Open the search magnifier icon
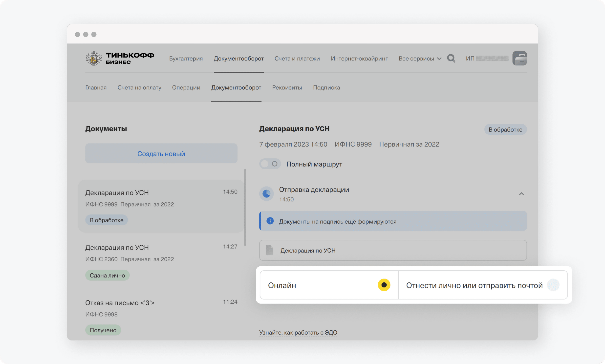This screenshot has width=605, height=364. coord(451,59)
